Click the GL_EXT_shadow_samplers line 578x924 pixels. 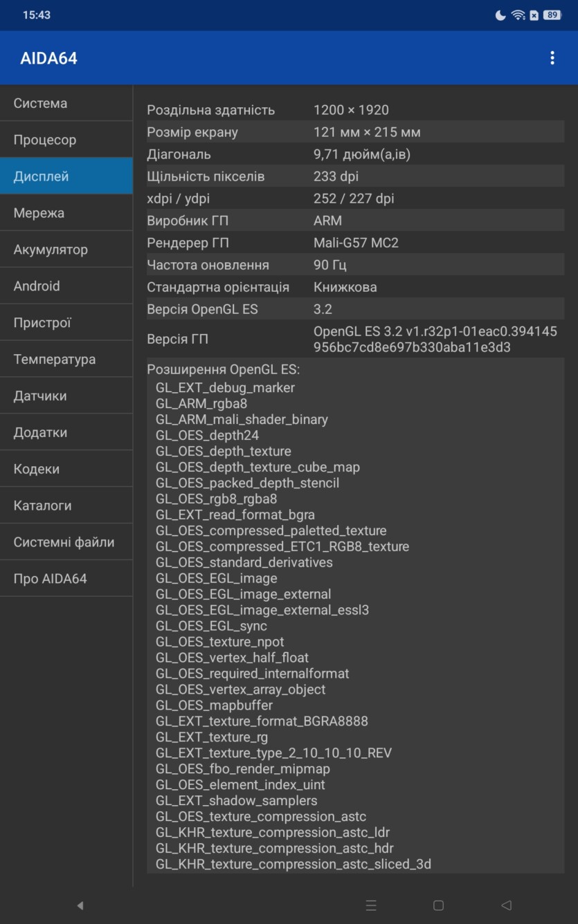pyautogui.click(x=236, y=802)
